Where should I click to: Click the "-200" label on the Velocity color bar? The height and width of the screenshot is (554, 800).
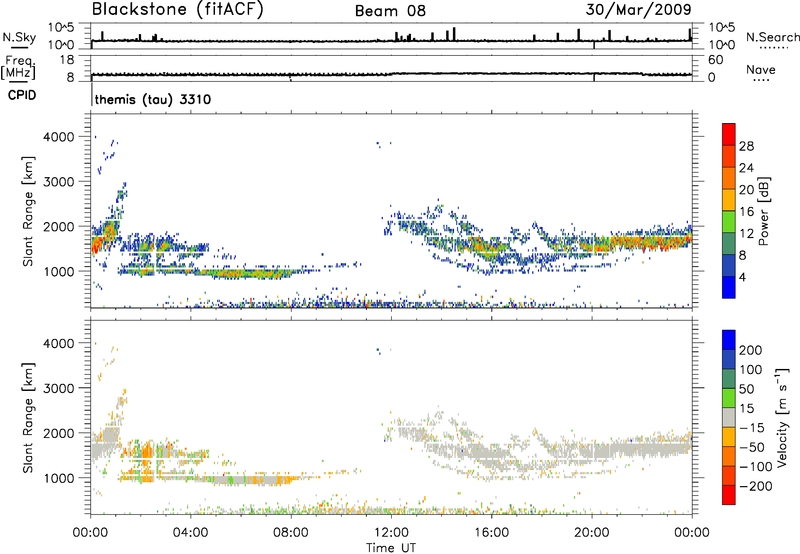tap(756, 486)
